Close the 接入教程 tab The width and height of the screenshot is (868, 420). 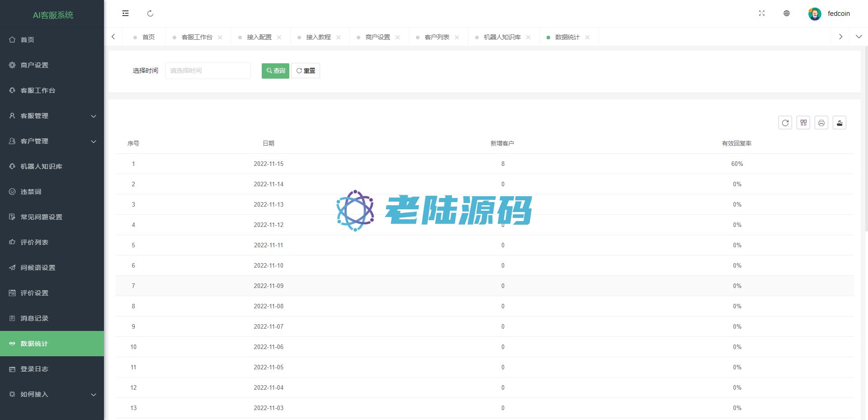(339, 38)
